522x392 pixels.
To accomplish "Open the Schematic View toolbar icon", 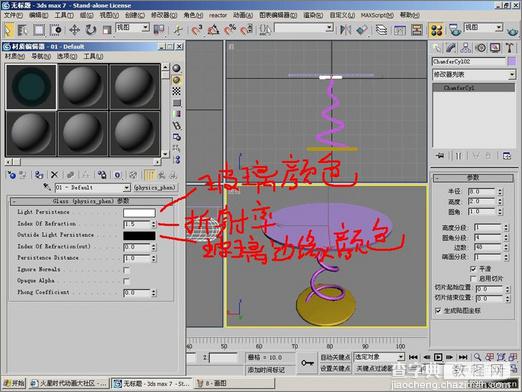I will tap(417, 30).
